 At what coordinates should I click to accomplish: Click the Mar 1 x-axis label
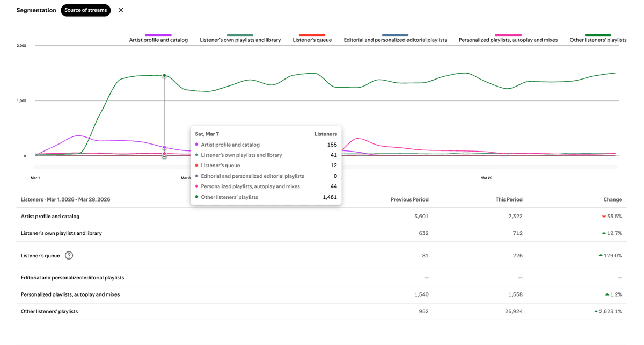[35, 178]
